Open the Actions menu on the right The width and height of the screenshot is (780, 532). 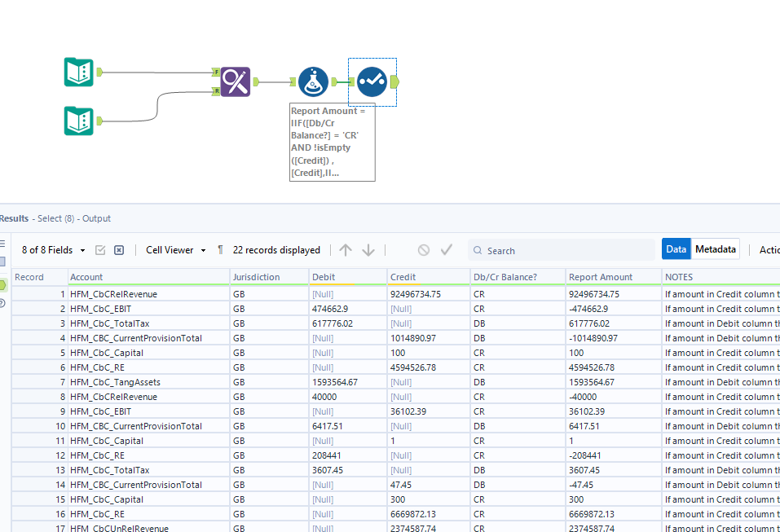click(767, 249)
